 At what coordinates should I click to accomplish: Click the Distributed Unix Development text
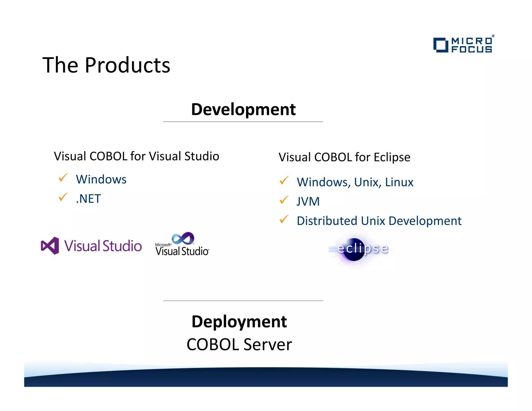click(379, 221)
